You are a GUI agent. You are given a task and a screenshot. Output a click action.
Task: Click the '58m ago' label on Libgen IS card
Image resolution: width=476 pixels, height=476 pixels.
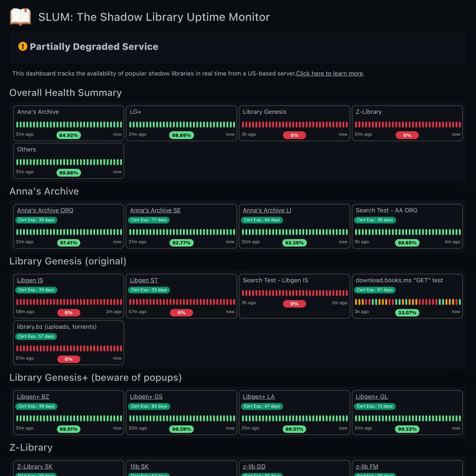tap(25, 312)
